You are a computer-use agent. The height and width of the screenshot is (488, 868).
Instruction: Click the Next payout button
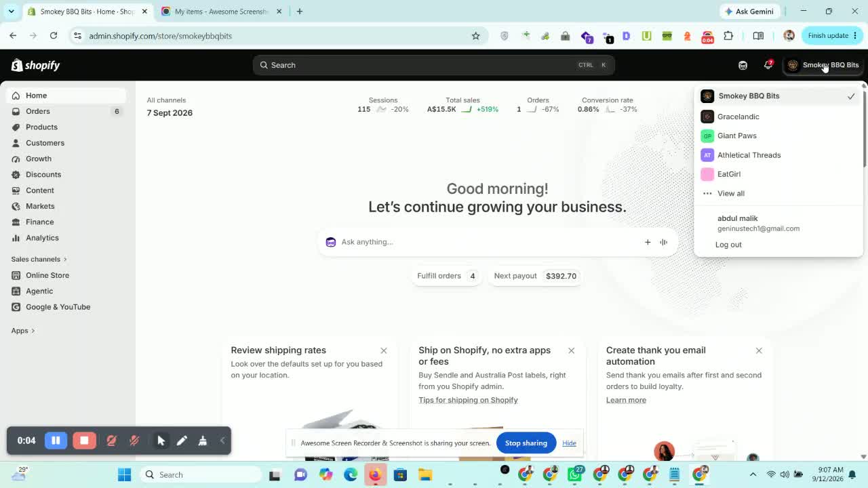(535, 276)
